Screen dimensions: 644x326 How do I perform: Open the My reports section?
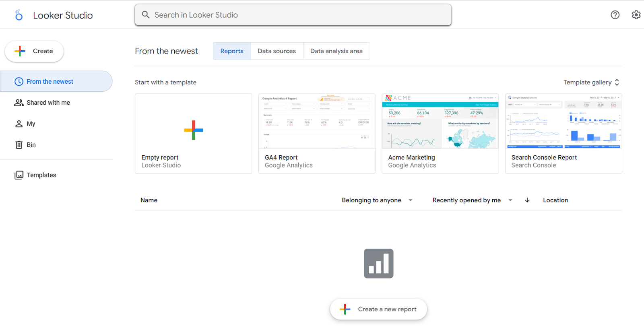click(56, 124)
